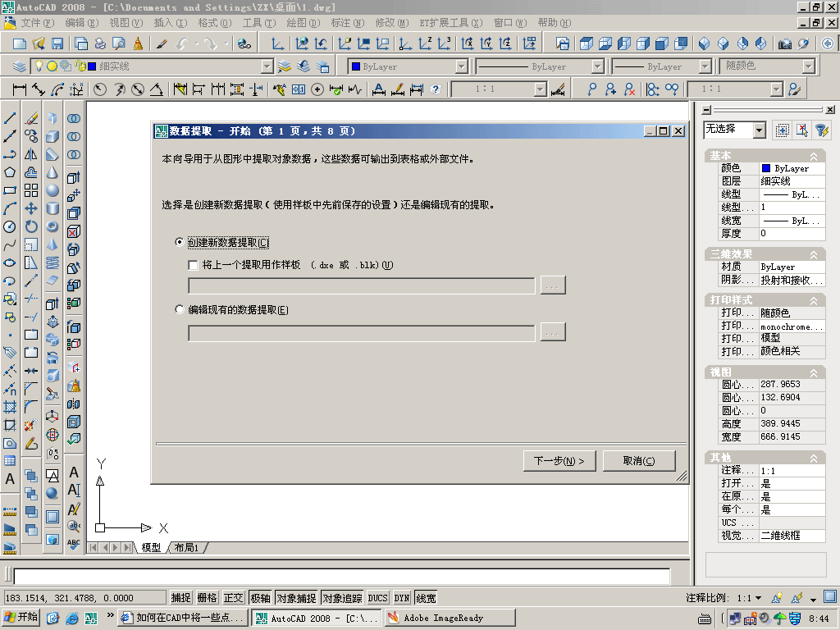Click the browse '...' button beside the existing extraction field
This screenshot has height=630, width=840.
pos(553,333)
